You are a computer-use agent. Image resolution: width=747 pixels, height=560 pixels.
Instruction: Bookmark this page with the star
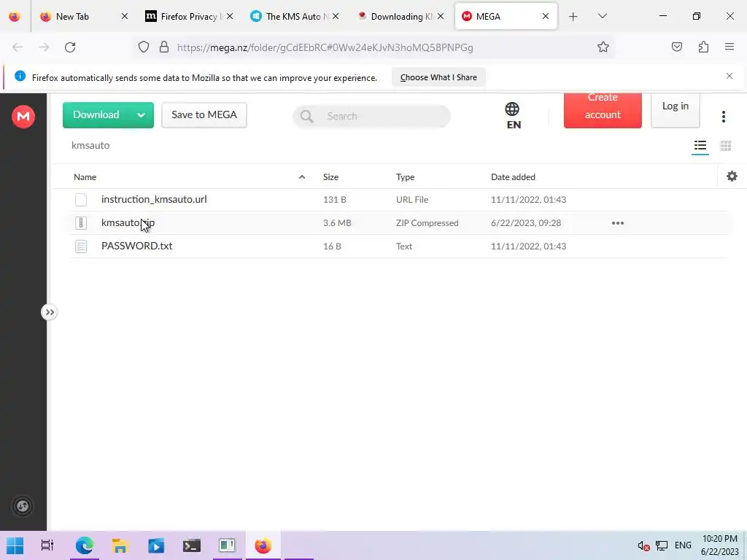pyautogui.click(x=603, y=47)
